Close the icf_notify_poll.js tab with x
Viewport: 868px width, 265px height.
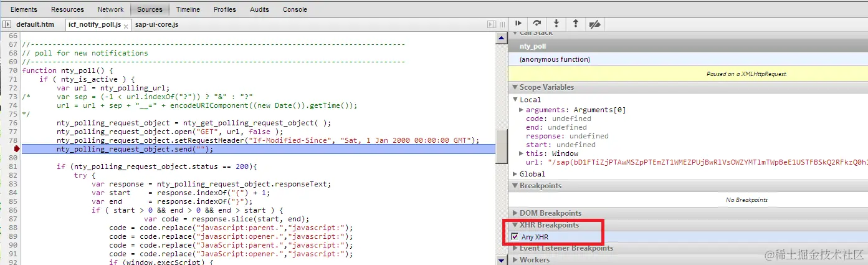click(x=126, y=26)
